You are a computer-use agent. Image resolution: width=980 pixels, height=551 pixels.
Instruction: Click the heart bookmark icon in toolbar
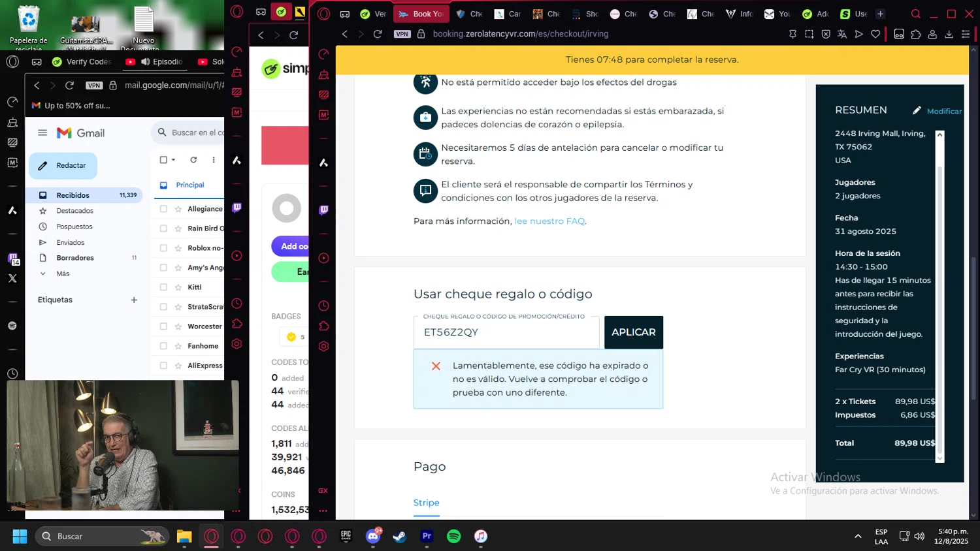click(875, 34)
